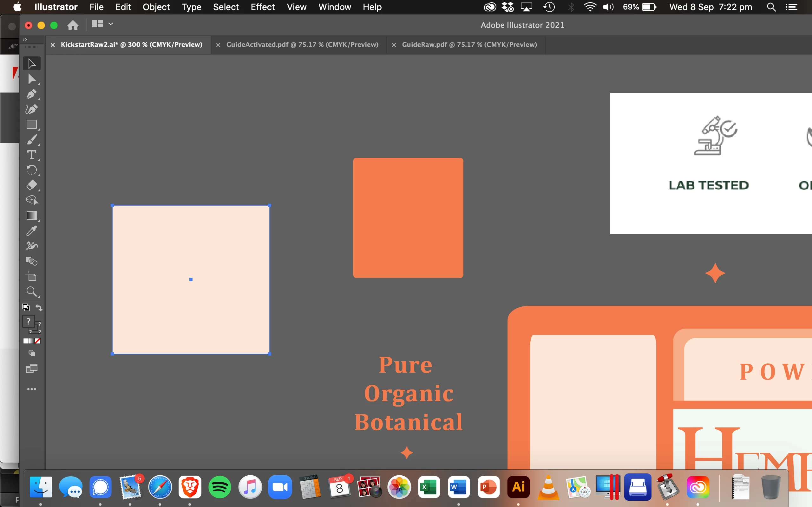Choose the Rectangle tool
The height and width of the screenshot is (507, 812).
coord(31,125)
